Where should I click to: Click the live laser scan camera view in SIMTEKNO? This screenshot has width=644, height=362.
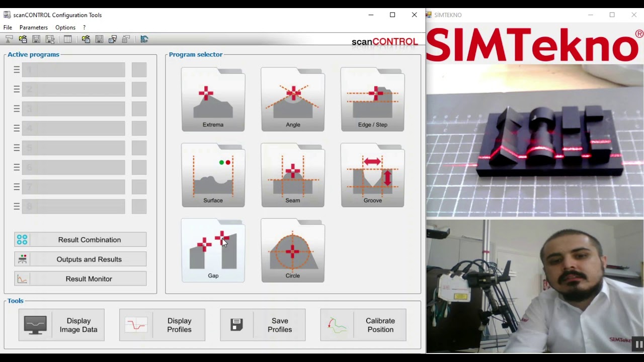point(535,141)
